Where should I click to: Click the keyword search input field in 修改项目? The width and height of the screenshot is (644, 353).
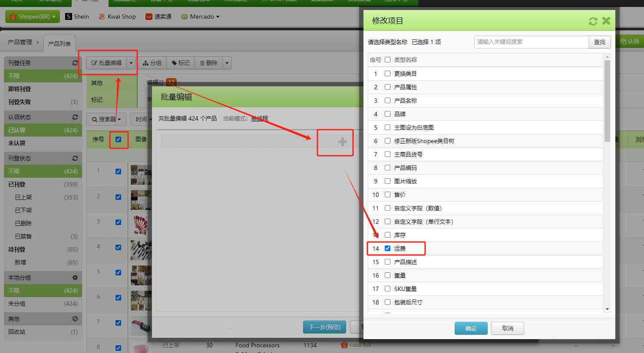(530, 42)
